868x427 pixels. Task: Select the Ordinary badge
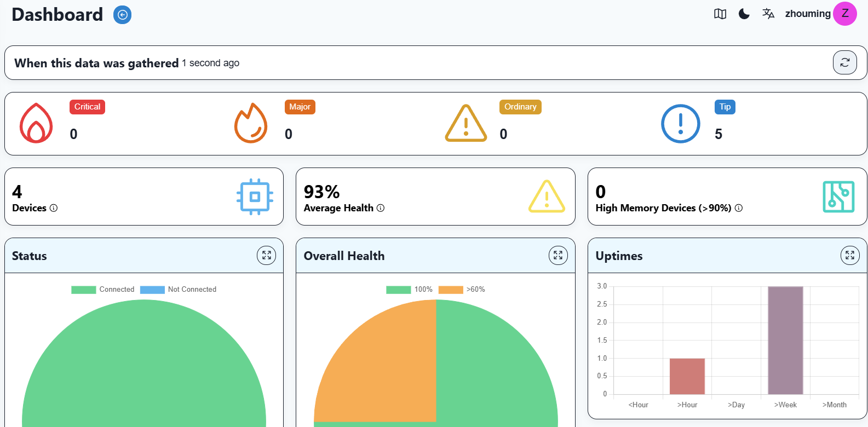pyautogui.click(x=520, y=107)
